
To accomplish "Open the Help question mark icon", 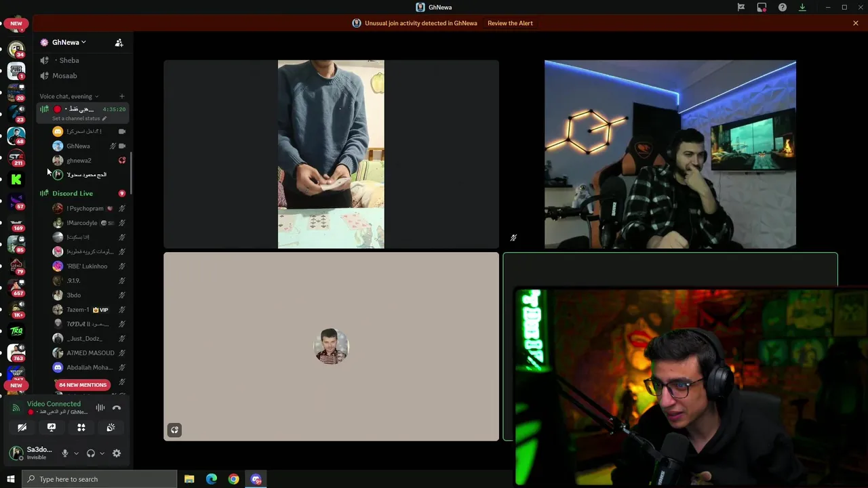I will point(783,7).
